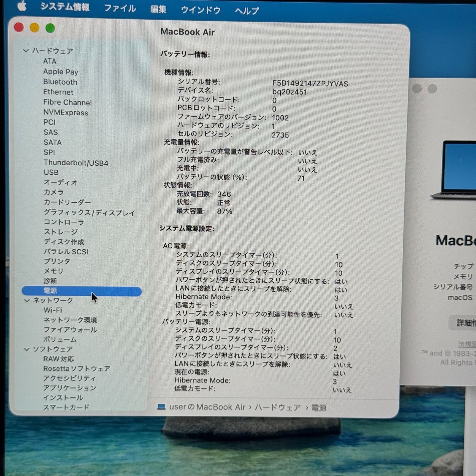Viewport: 476px width, 476px height.
Task: Select カードリーダー in the sidebar
Action: 67,202
